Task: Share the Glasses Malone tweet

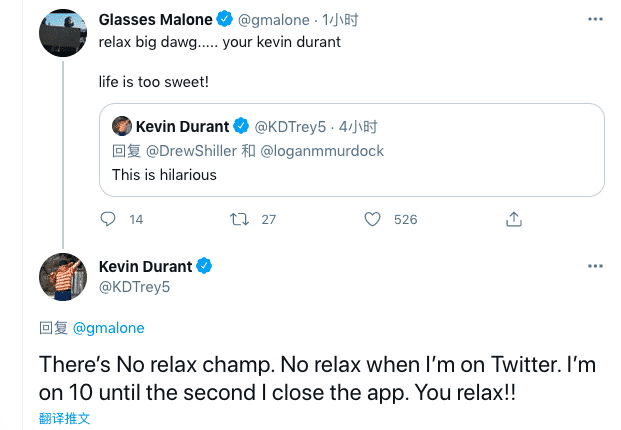Action: [x=514, y=219]
